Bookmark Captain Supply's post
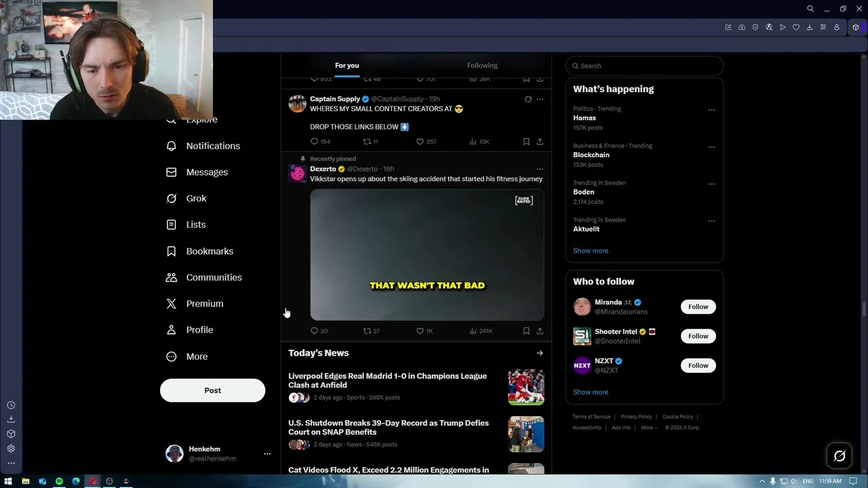The width and height of the screenshot is (868, 488). click(526, 142)
